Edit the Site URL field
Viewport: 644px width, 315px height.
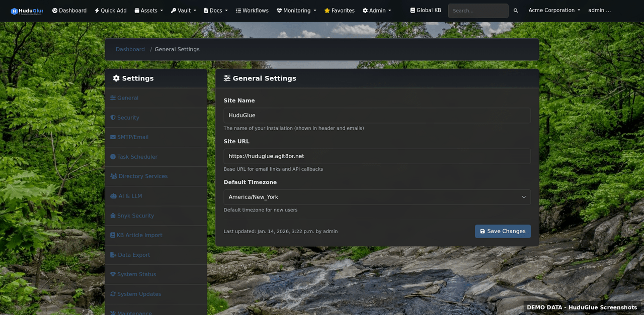click(377, 156)
